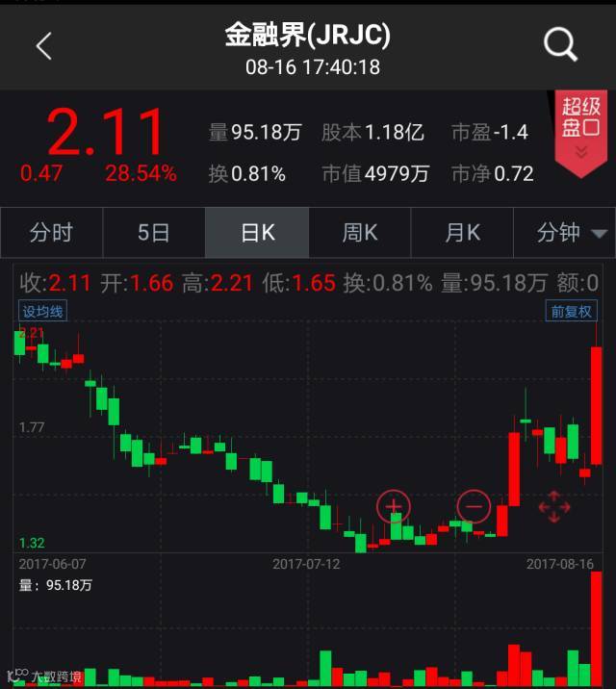Viewport: 616px width, 689px height.
Task: Tap P/B ratio 市净0.72
Action: (493, 174)
